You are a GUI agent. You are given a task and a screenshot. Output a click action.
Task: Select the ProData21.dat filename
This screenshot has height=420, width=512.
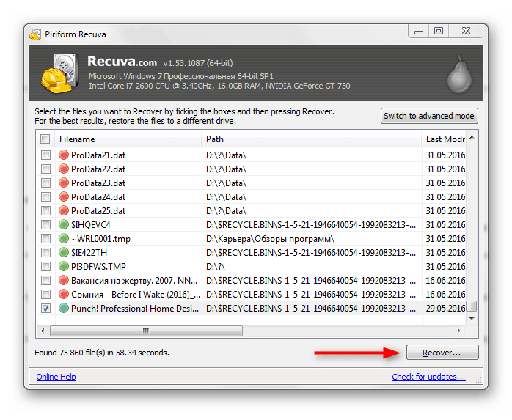tap(98, 155)
